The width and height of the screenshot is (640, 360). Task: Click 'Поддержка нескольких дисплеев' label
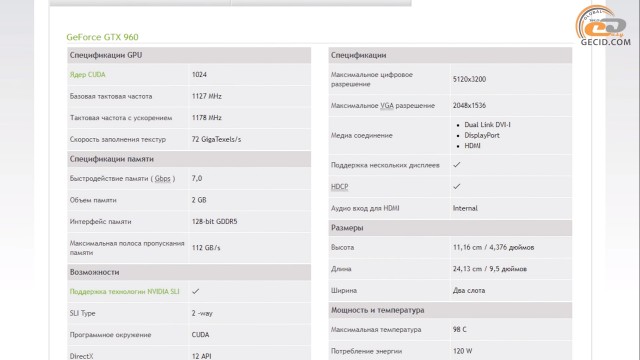(x=385, y=165)
